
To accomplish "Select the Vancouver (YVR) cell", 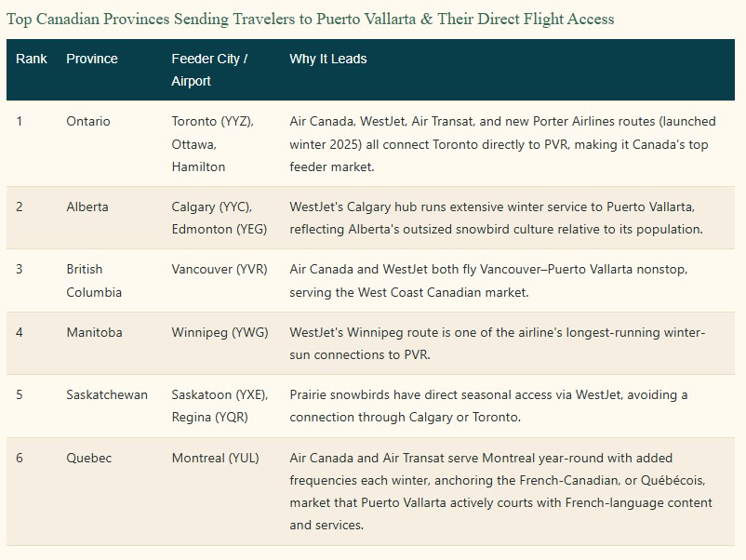I will [x=220, y=269].
